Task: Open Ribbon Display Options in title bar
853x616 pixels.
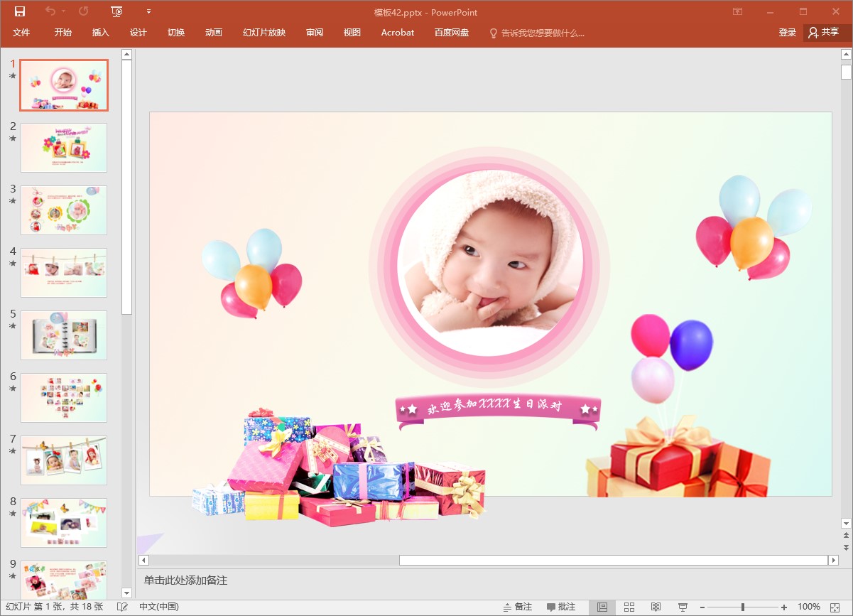Action: point(738,11)
